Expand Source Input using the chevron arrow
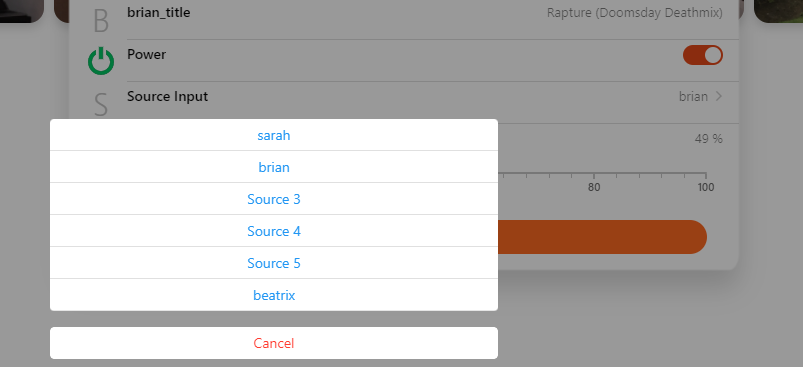Image resolution: width=803 pixels, height=367 pixels. coord(719,96)
